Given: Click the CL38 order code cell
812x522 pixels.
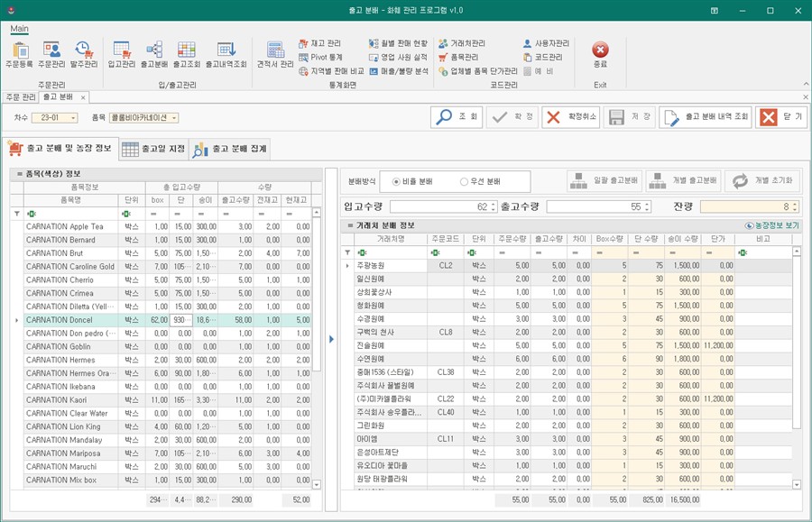Looking at the screenshot, I should pos(446,372).
